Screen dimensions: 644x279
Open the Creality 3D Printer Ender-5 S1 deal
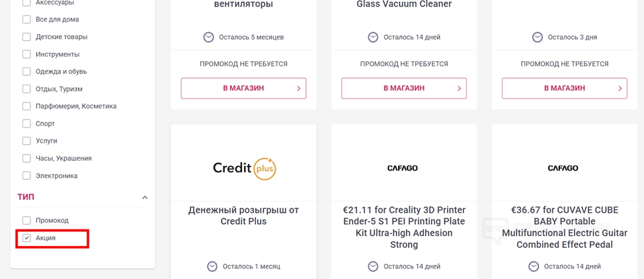404,227
